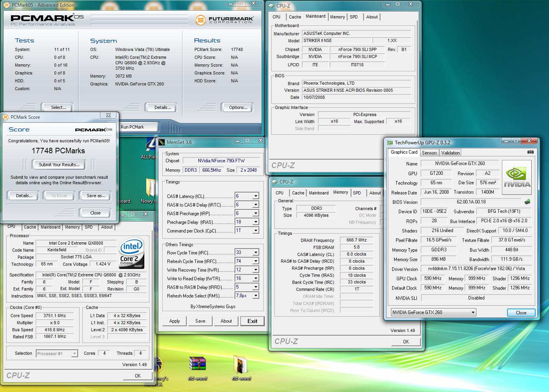The image size is (549, 392).
Task: Click the BIOS save chip icon in GPU-Z
Action: pyautogui.click(x=527, y=202)
